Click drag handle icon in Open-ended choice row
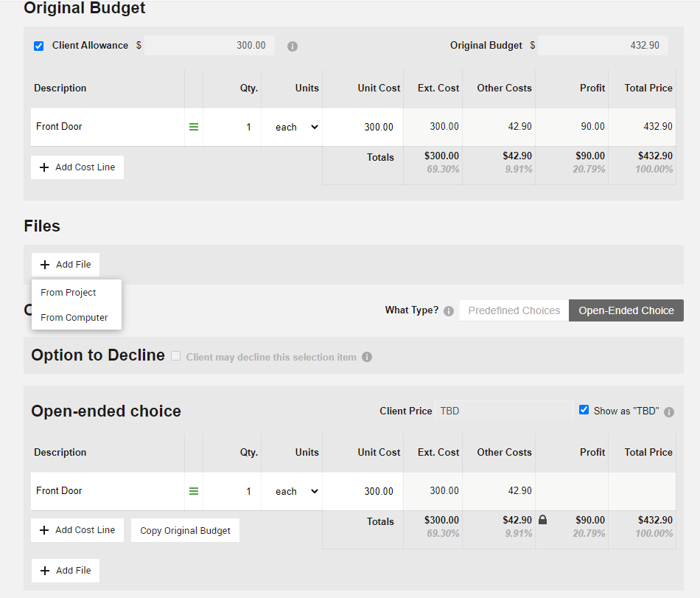 click(194, 491)
